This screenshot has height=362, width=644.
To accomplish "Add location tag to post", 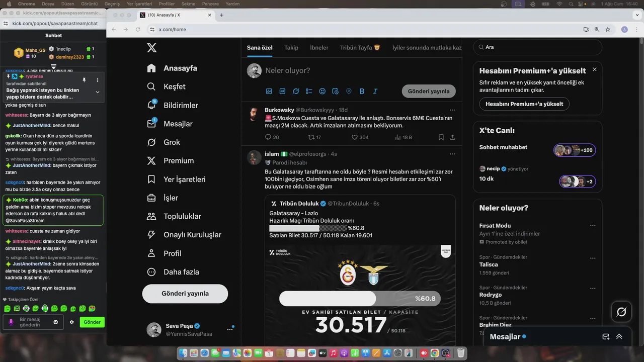I will (x=349, y=91).
